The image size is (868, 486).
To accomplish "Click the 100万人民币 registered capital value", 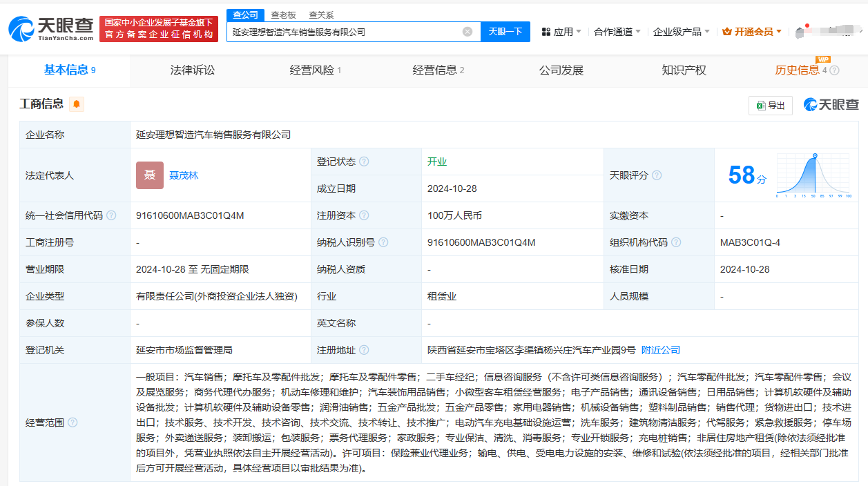I will 455,215.
